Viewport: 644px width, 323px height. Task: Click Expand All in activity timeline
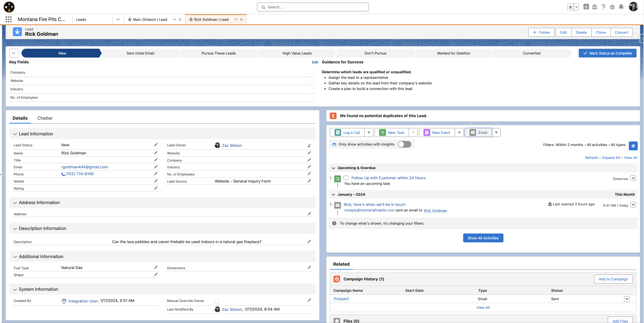611,158
